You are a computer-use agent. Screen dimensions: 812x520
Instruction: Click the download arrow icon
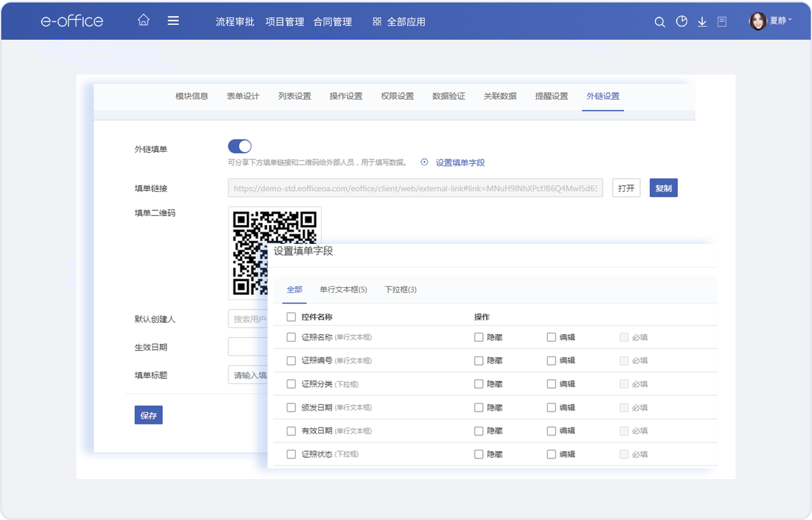702,22
